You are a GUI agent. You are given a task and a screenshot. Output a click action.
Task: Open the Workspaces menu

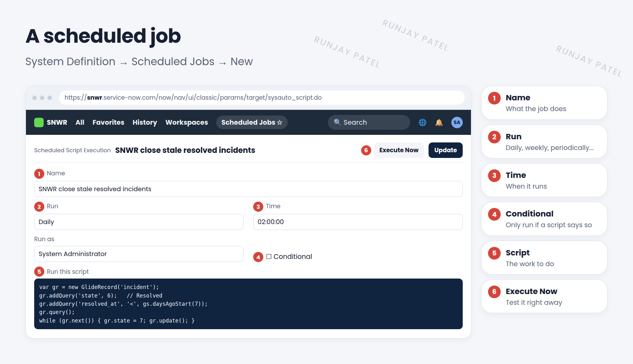[x=186, y=122]
